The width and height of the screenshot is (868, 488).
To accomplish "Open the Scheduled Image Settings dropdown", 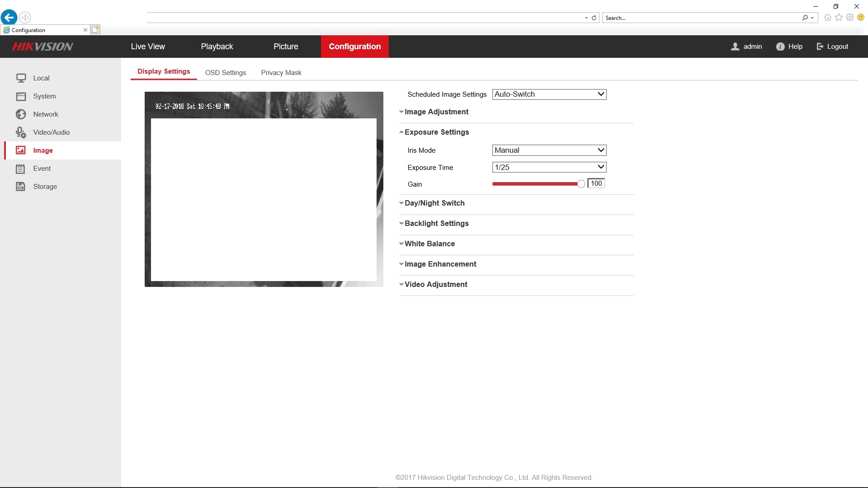I will click(549, 94).
